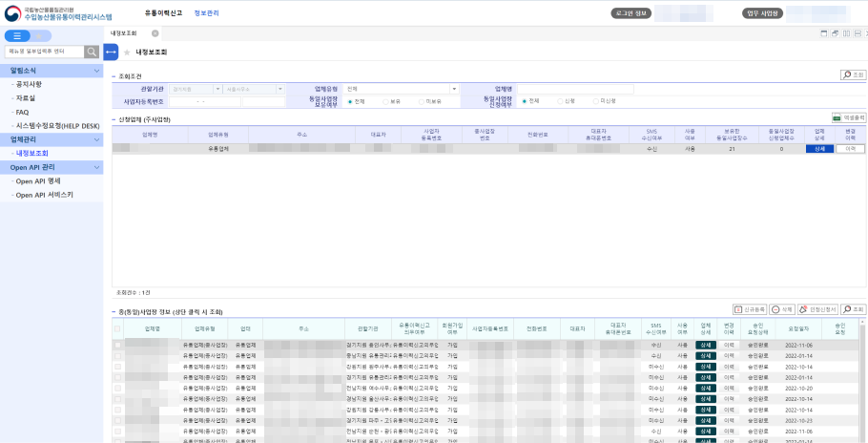
Task: Click 상세 in row dated 2022-10-20
Action: (705, 389)
